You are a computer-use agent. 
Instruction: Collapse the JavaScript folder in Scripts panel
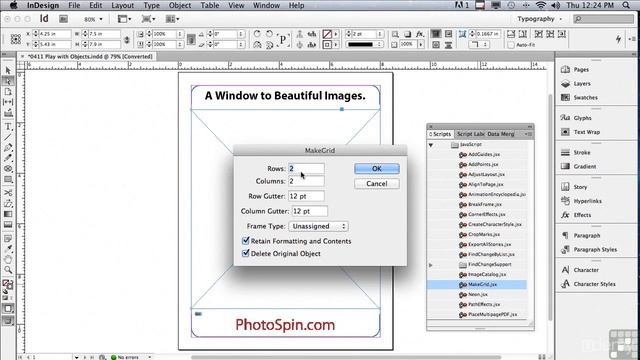431,145
